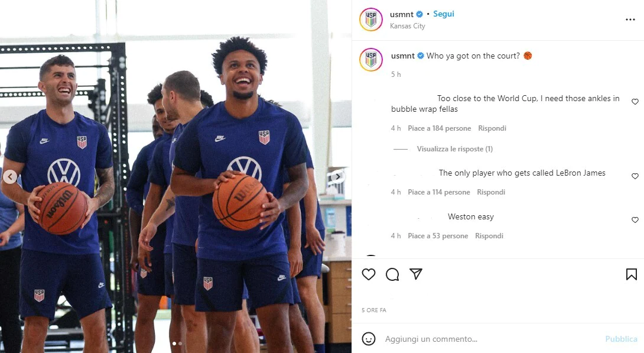Image resolution: width=644 pixels, height=353 pixels.
Task: Select the second carousel dot indicator
Action: pyautogui.click(x=180, y=343)
